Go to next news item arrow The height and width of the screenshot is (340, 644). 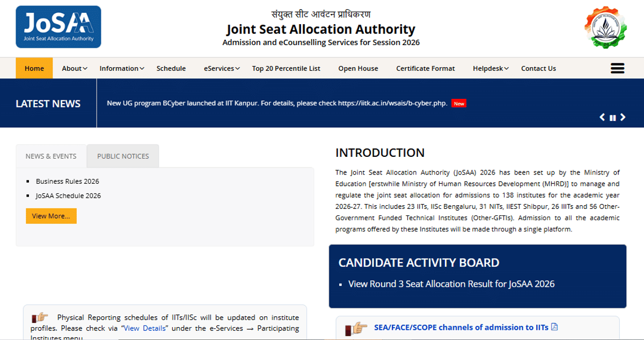[623, 117]
